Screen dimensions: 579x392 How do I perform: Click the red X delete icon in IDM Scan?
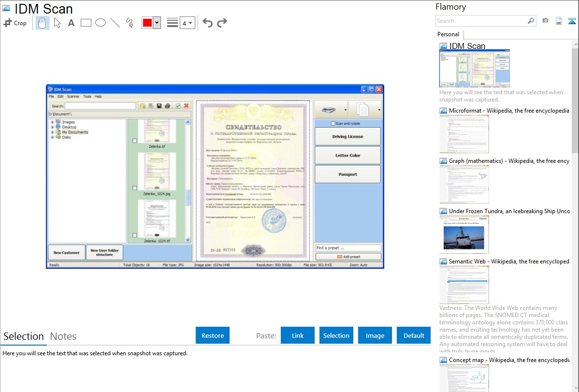click(187, 106)
